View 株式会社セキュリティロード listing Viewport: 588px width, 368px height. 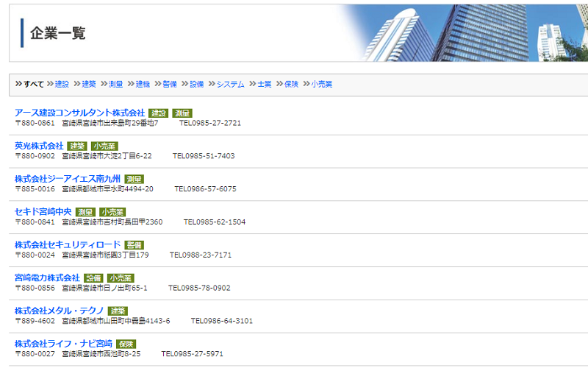coord(67,244)
